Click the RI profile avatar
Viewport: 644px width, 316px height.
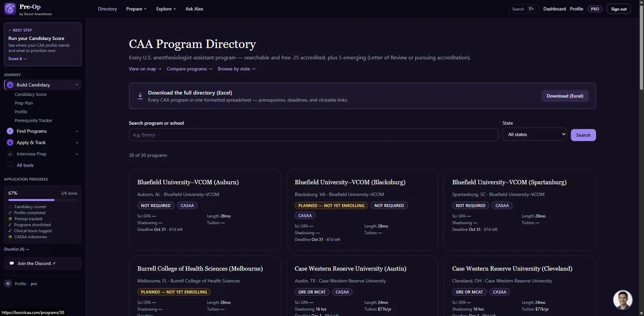[x=8, y=283]
